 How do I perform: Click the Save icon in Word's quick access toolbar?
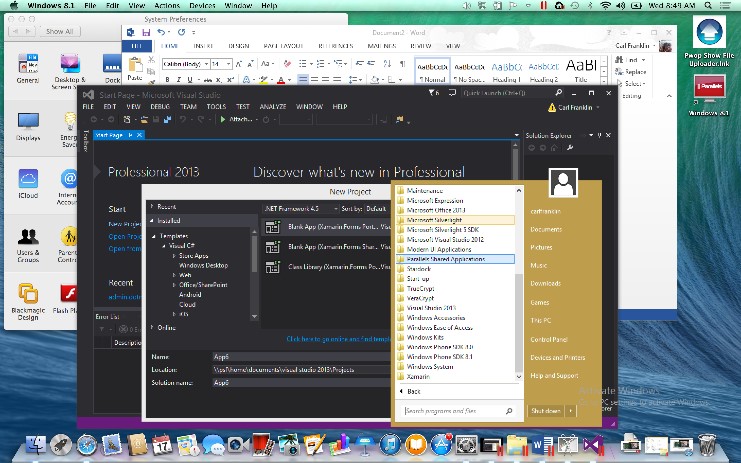pyautogui.click(x=146, y=32)
